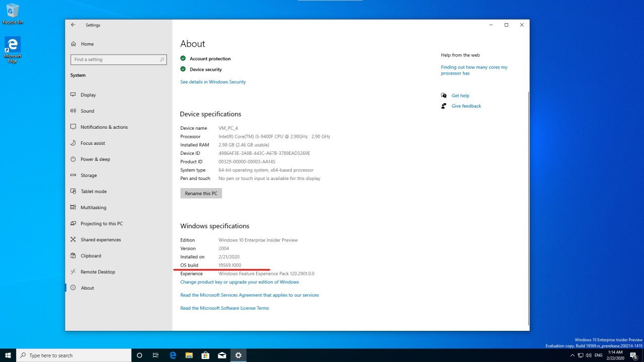Open network status tray icon
Viewport: 644px width, 362px height.
[x=580, y=355]
